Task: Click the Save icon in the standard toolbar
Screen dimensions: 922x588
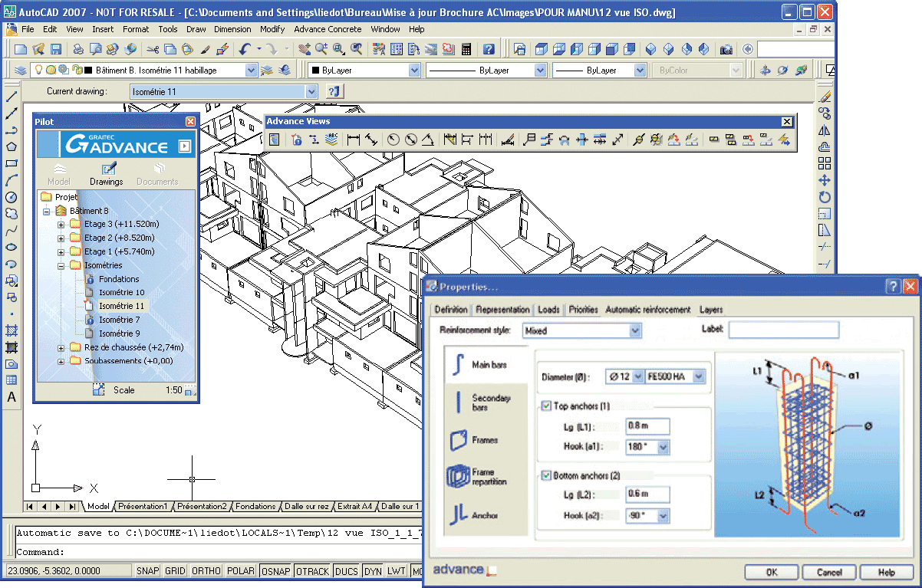Action: click(56, 49)
